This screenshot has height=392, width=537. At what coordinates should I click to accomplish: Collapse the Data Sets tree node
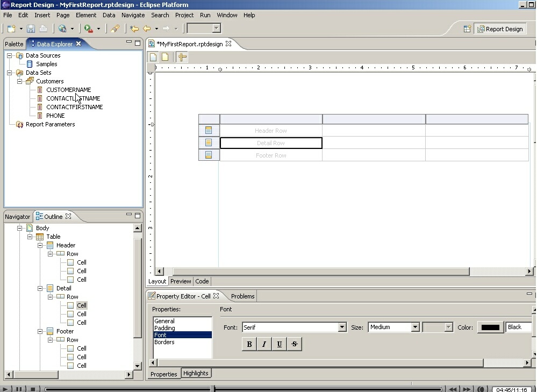tap(10, 73)
